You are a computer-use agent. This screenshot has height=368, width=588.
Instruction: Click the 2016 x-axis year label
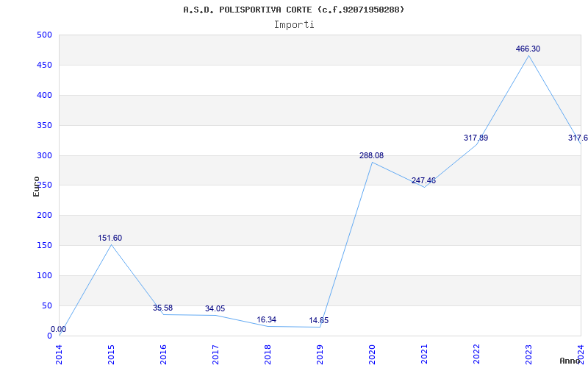163,354
